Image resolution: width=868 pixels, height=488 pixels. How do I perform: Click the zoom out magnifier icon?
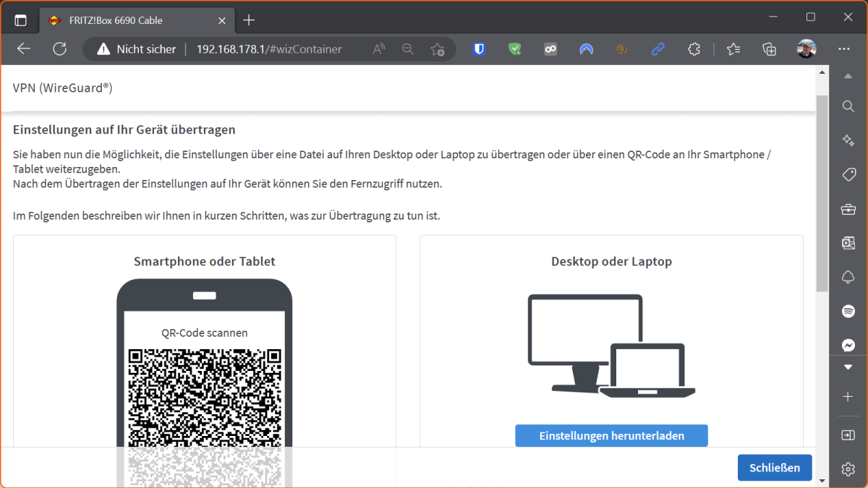[x=408, y=49]
